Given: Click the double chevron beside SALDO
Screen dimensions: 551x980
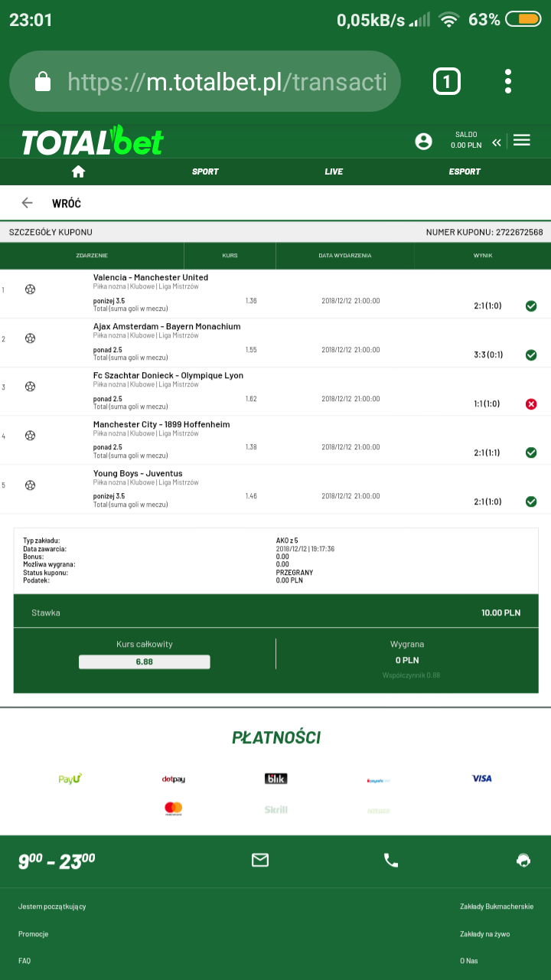Looking at the screenshot, I should click(x=497, y=142).
